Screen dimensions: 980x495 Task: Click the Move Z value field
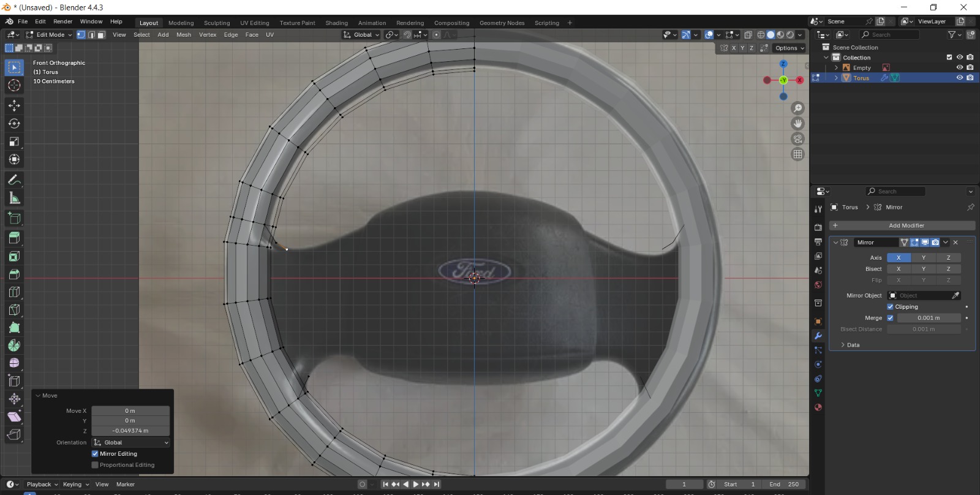pos(130,431)
